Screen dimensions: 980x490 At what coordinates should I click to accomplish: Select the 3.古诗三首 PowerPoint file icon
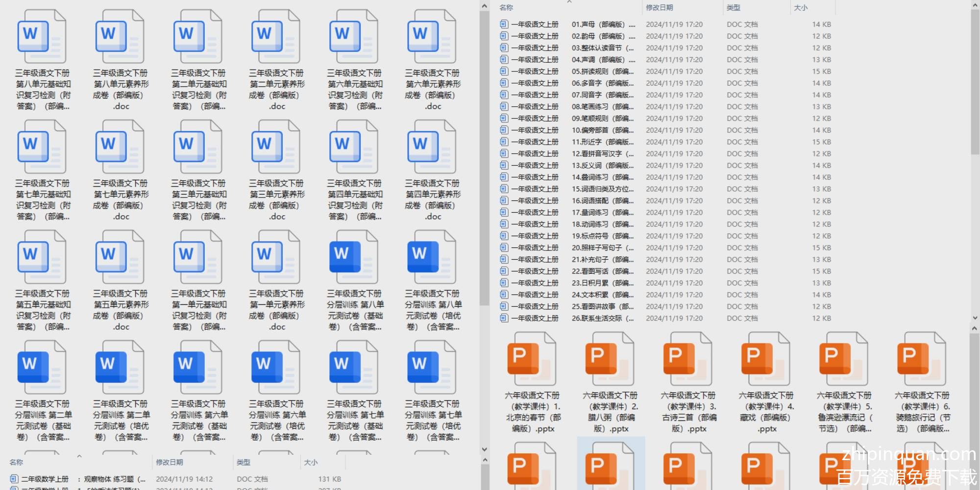coord(687,359)
